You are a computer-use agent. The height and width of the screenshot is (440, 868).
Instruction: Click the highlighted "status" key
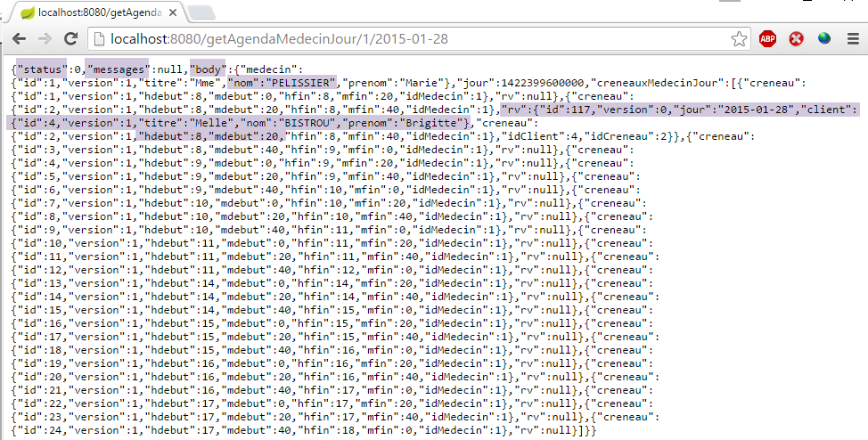click(41, 69)
